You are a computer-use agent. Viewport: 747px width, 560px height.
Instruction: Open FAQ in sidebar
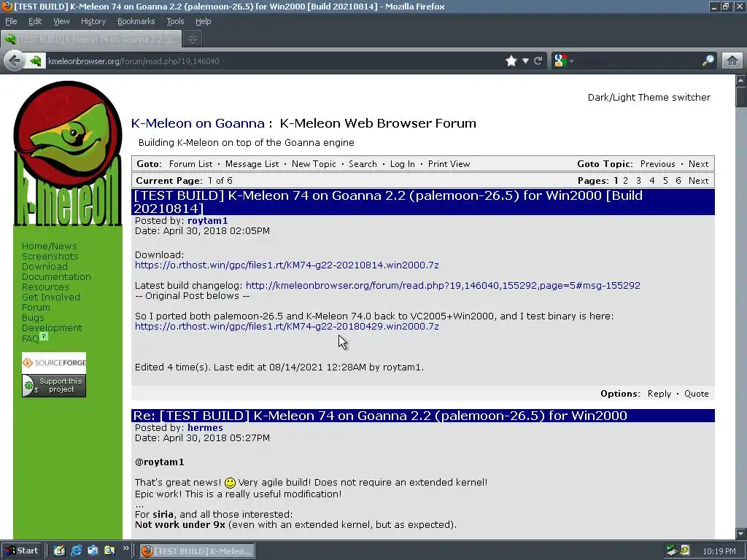pos(31,338)
